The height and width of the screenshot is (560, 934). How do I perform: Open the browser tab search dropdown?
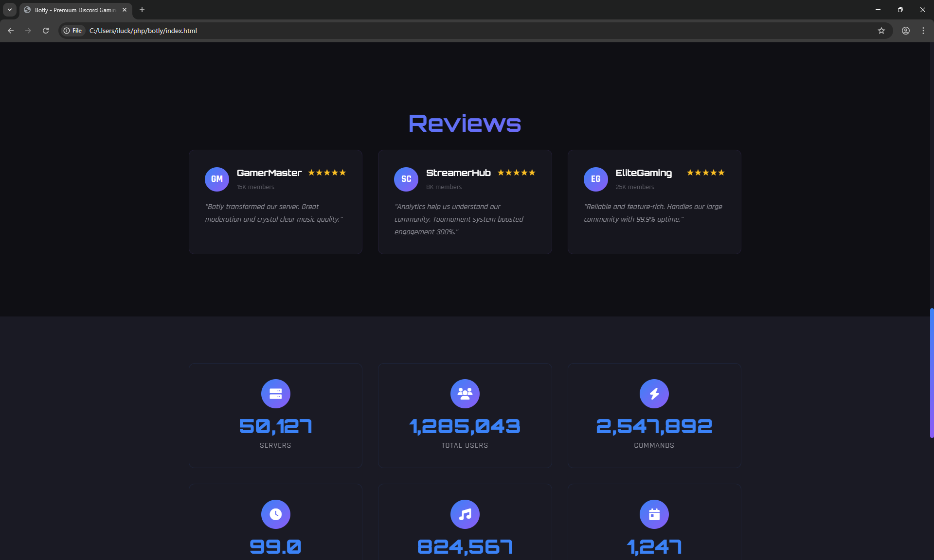click(x=10, y=10)
